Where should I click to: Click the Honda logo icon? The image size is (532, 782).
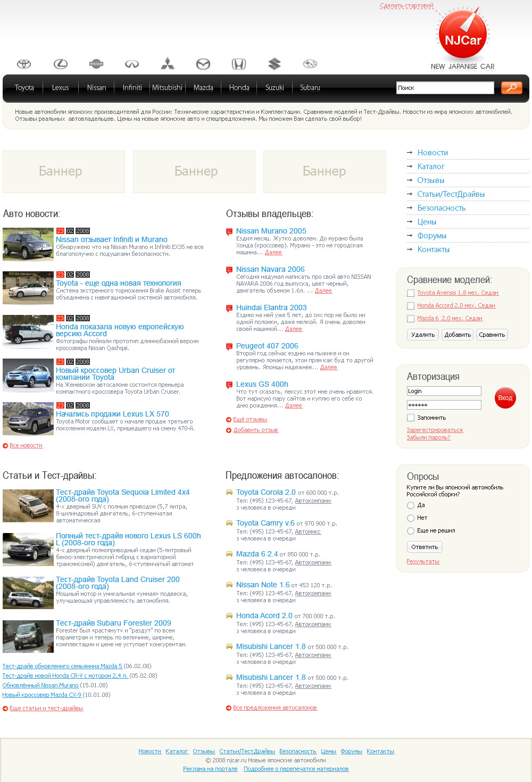239,63
